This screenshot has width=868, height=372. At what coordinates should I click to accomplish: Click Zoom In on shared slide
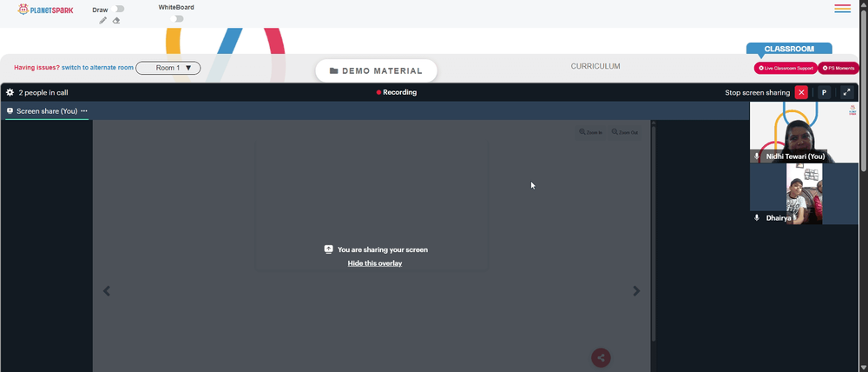coord(590,132)
